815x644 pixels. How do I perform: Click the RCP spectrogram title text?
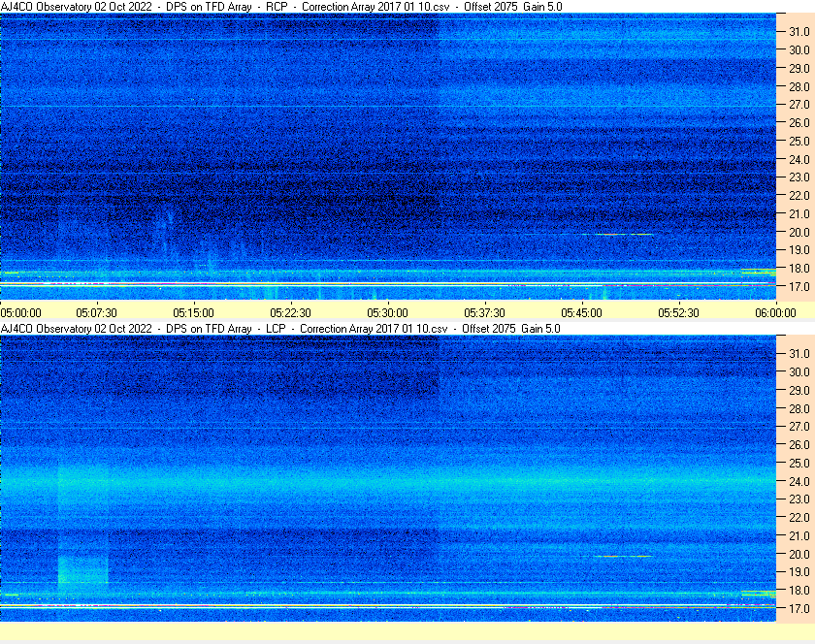[281, 7]
